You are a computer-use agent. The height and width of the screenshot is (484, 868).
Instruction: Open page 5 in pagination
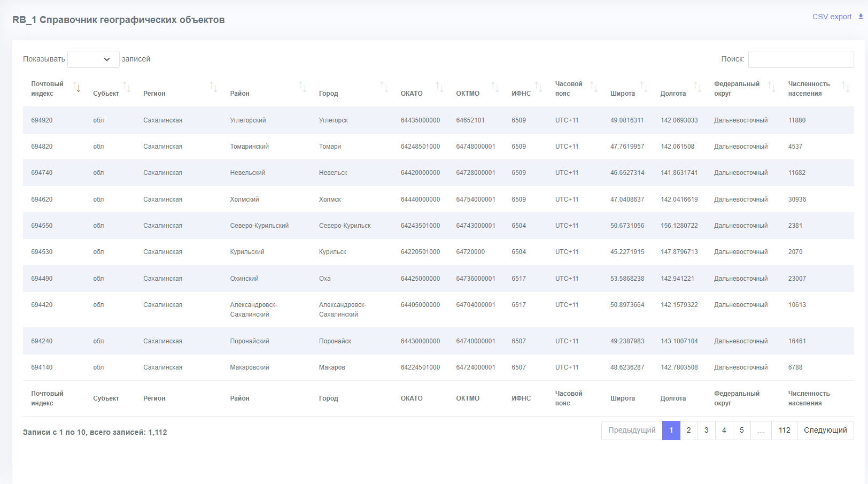coord(742,431)
